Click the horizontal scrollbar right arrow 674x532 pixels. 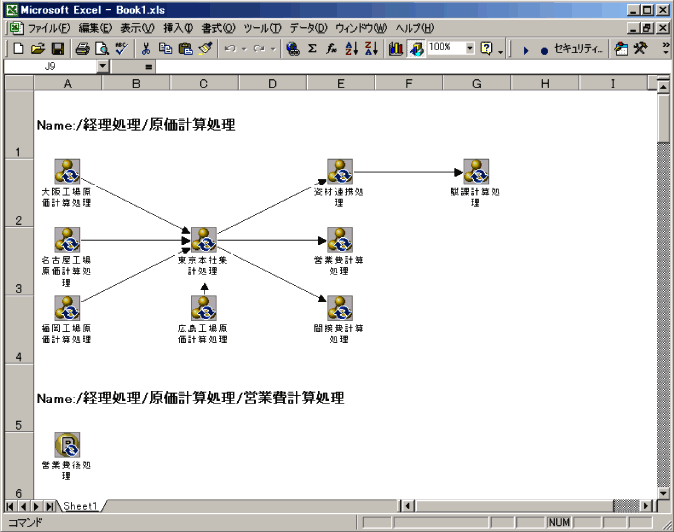646,506
